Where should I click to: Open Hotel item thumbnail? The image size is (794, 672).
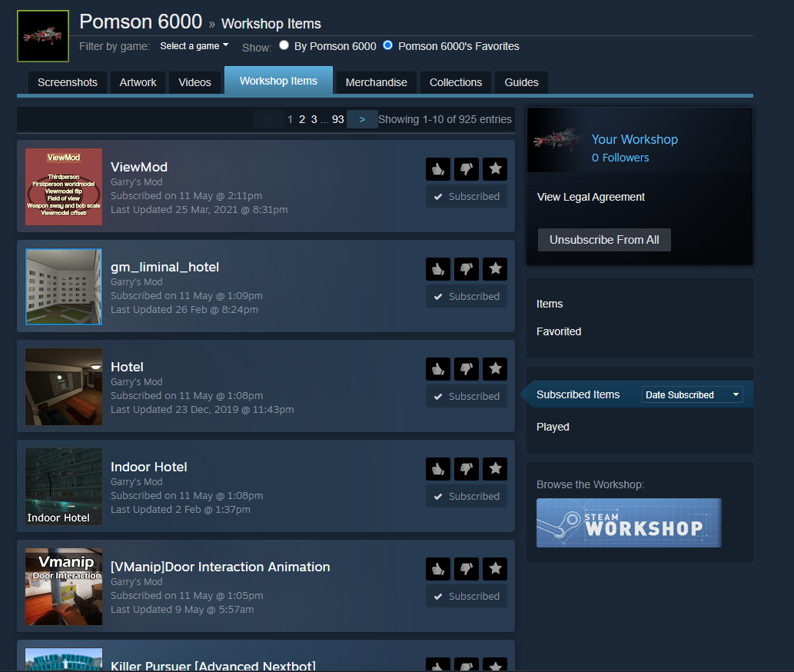pyautogui.click(x=64, y=387)
